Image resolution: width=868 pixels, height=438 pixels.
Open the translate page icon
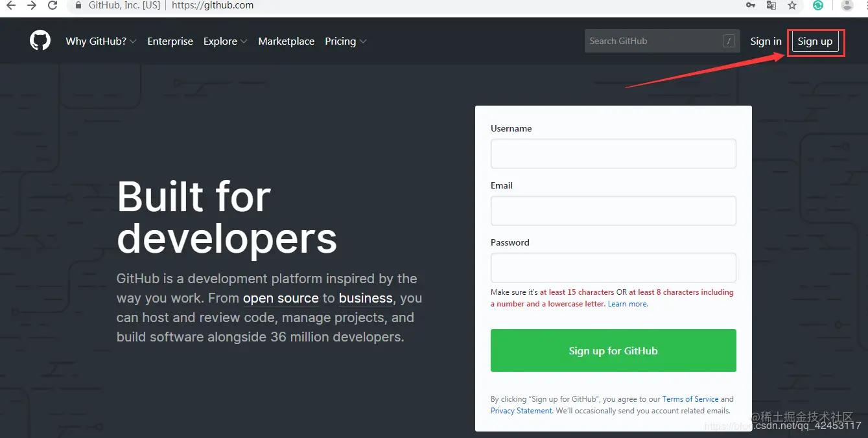(x=771, y=5)
